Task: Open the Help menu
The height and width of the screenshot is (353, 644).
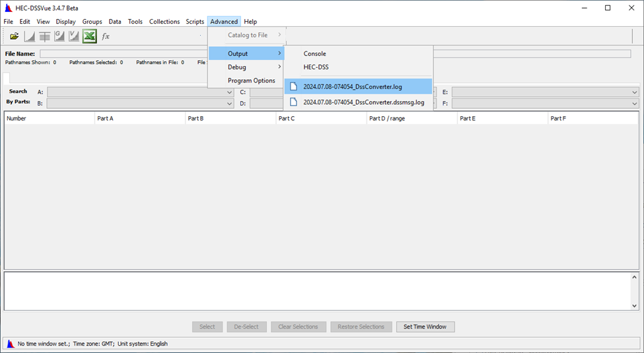Action: coord(250,21)
